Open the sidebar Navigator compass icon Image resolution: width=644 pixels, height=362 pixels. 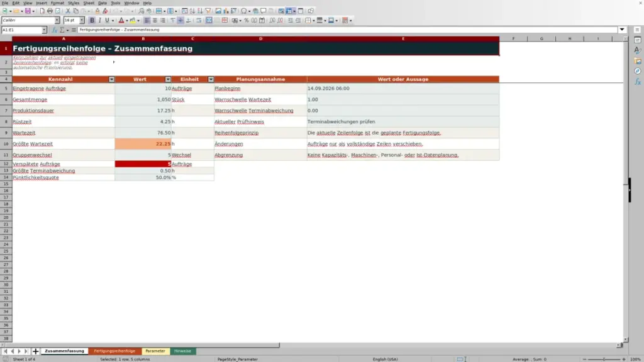(x=638, y=72)
